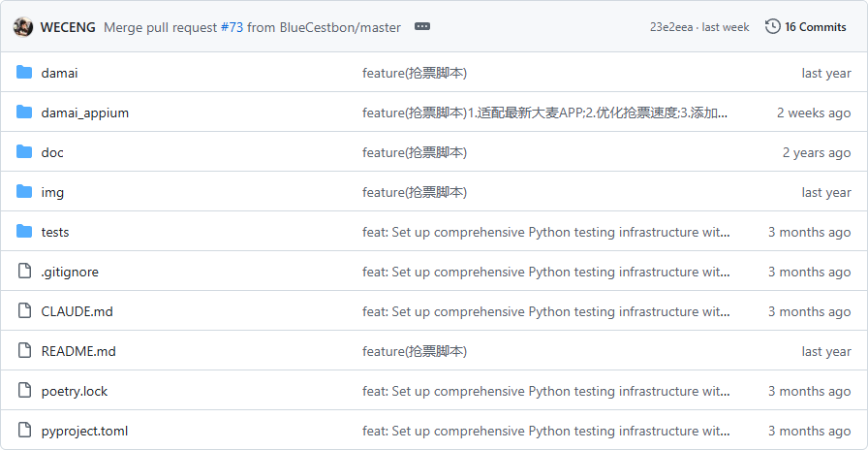Screen dimensions: 868x450
Task: Open the CLAUDE.md file
Action: pyautogui.click(x=77, y=311)
